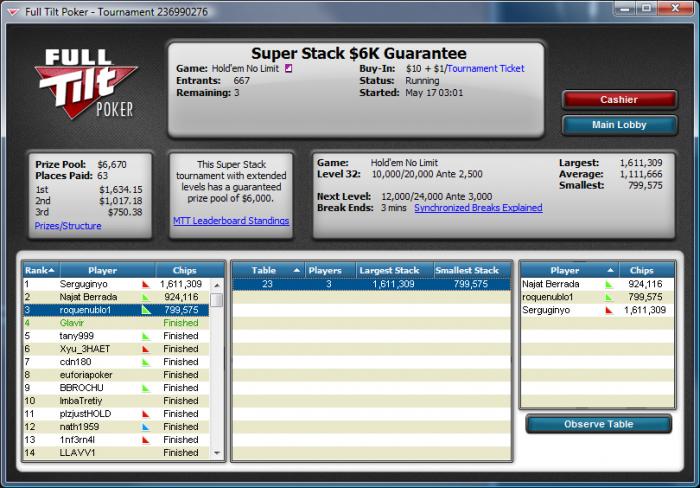Close the Full Tilt Poker tournament window
The width and height of the screenshot is (700, 488).
tap(675, 8)
